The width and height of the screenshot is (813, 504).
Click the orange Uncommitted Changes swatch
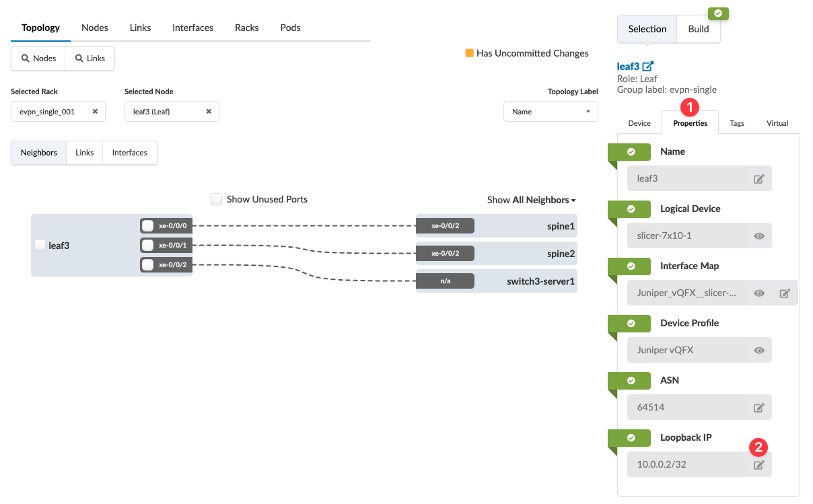469,53
